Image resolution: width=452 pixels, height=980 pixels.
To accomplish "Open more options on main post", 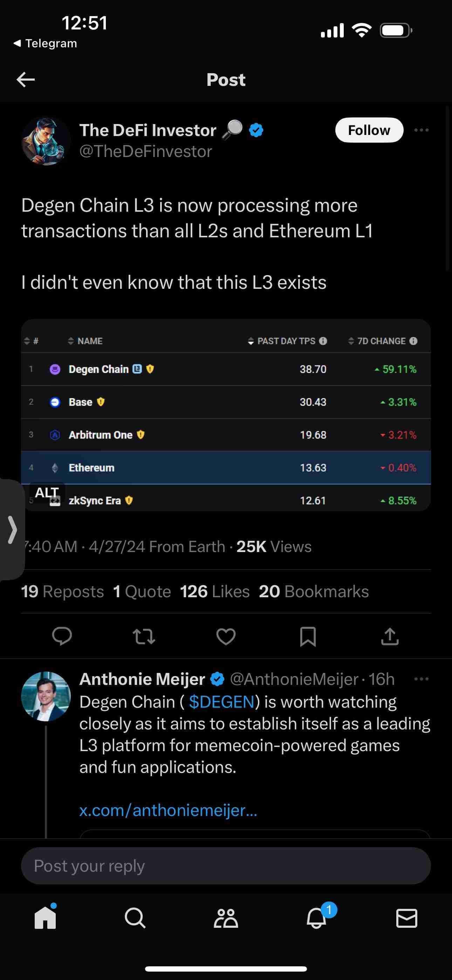I will pos(421,130).
